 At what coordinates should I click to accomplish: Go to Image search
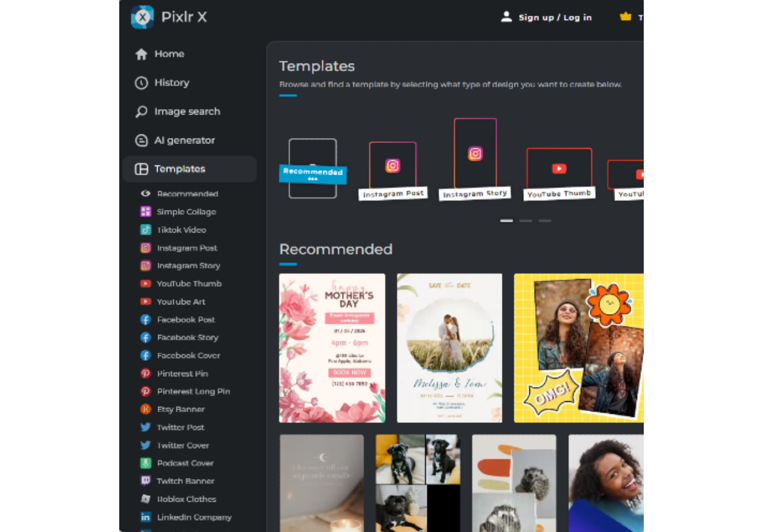(189, 112)
